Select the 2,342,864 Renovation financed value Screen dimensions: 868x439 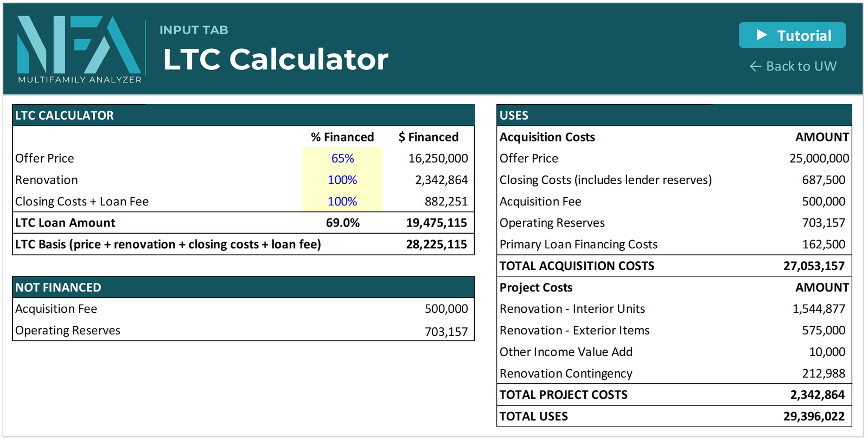441,180
